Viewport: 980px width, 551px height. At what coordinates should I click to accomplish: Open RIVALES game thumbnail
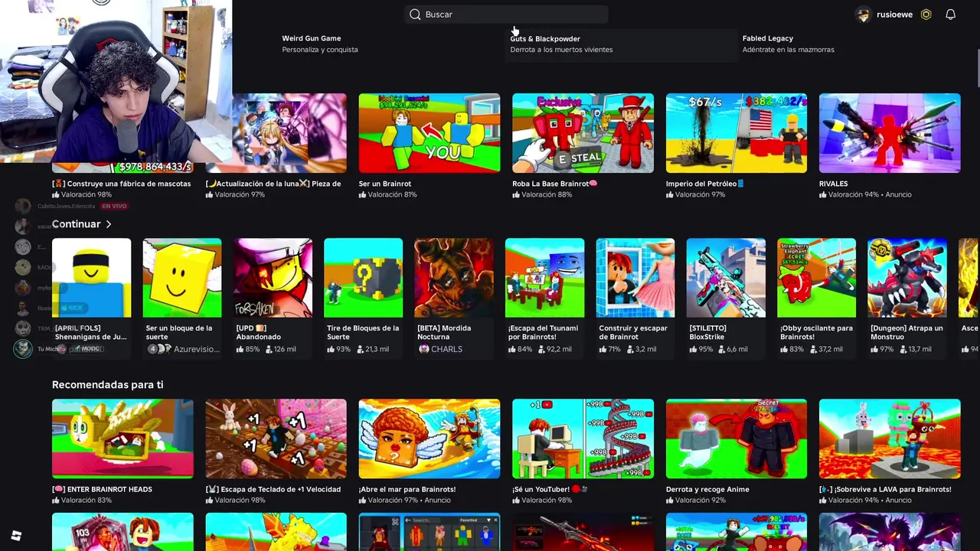(x=890, y=133)
